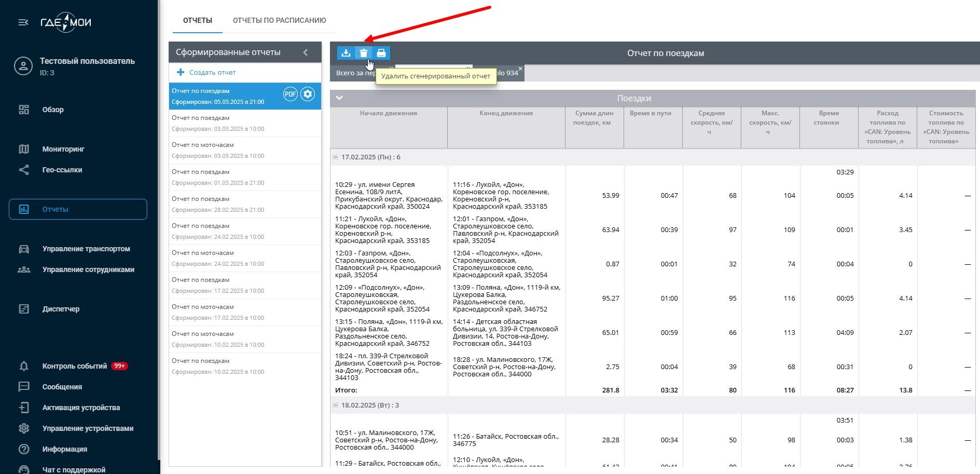980x474 pixels.
Task: Open Контроль событий notifications
Action: pos(74,366)
